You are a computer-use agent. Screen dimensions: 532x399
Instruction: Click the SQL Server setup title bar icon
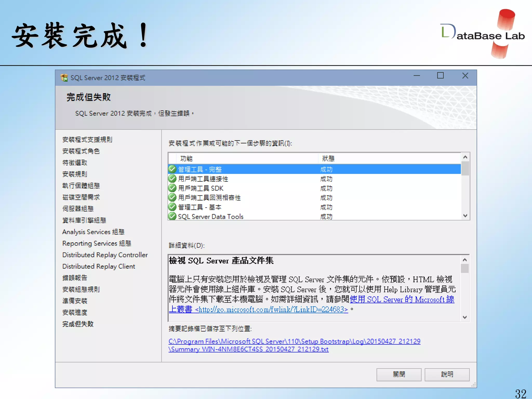64,77
